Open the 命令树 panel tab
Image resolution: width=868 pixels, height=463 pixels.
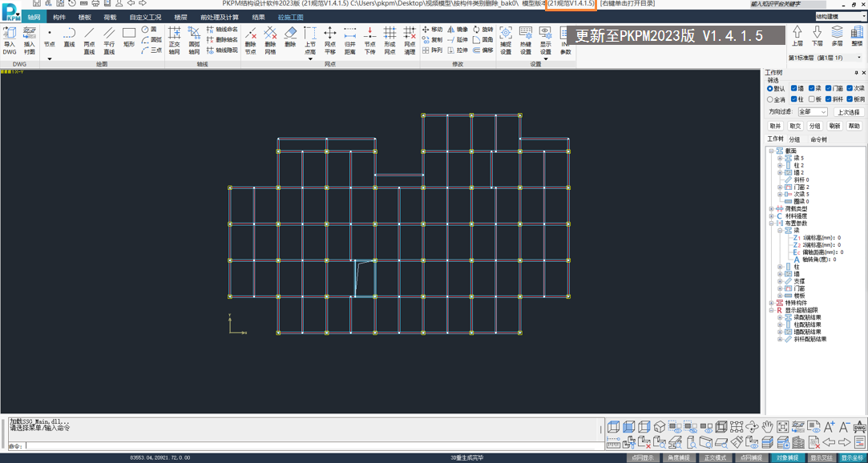818,139
